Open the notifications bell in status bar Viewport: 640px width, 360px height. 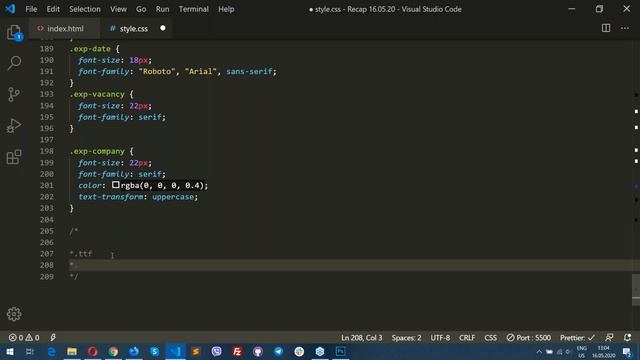627,338
